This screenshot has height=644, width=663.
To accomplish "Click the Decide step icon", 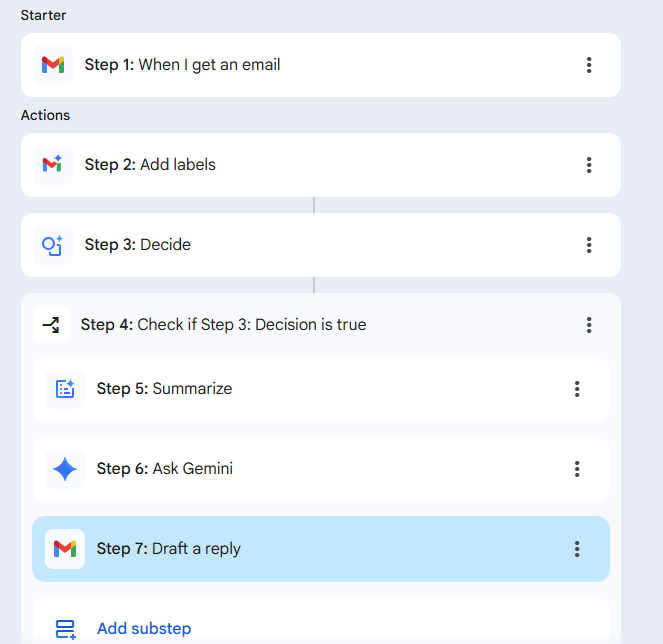I will coord(53,245).
